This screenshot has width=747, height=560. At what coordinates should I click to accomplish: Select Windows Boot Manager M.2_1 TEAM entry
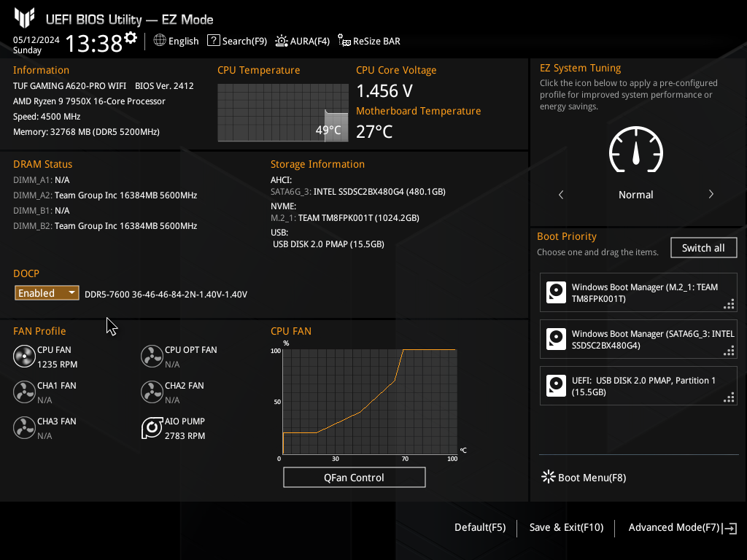638,292
